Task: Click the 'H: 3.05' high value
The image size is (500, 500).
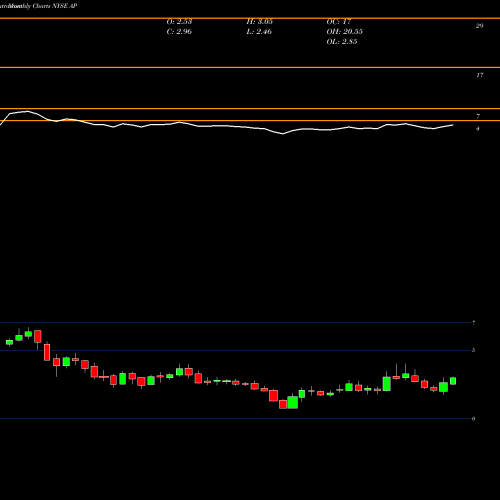Action: (x=260, y=22)
